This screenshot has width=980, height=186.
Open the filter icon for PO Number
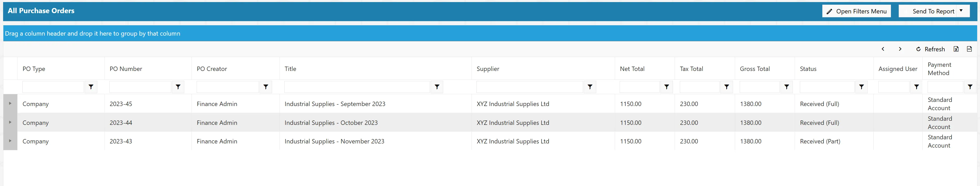coord(178,87)
